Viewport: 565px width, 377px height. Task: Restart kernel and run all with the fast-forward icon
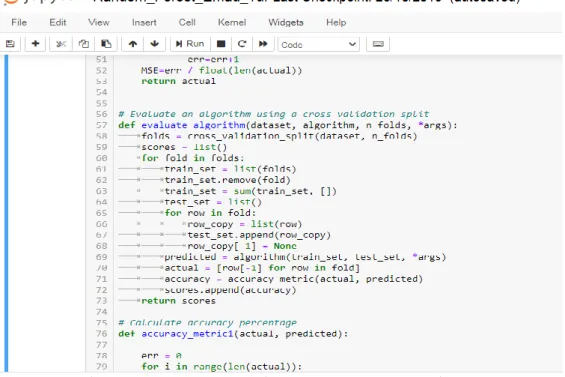tap(263, 44)
